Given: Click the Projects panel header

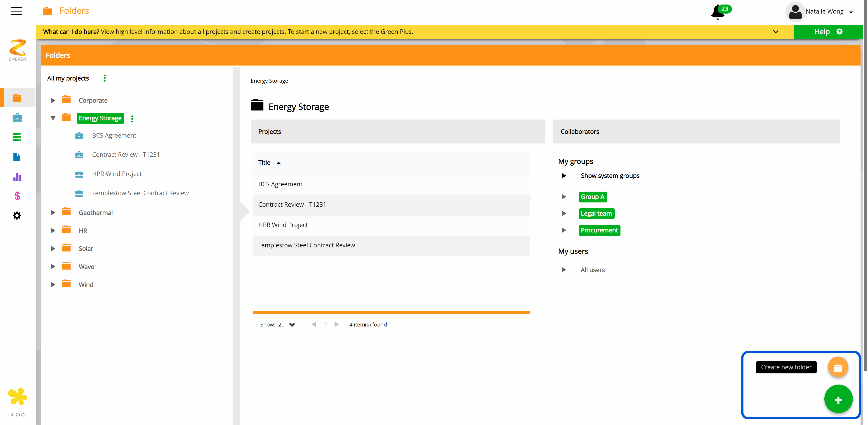Looking at the screenshot, I should 398,132.
